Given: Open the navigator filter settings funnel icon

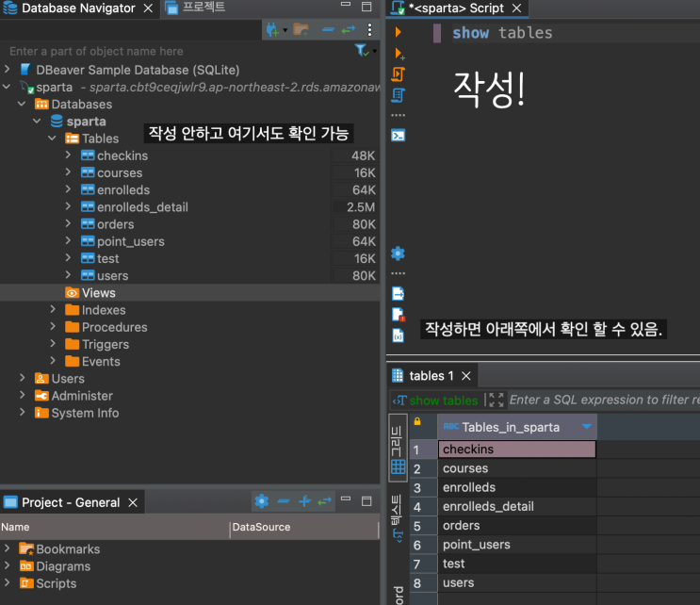Looking at the screenshot, I should pyautogui.click(x=361, y=51).
